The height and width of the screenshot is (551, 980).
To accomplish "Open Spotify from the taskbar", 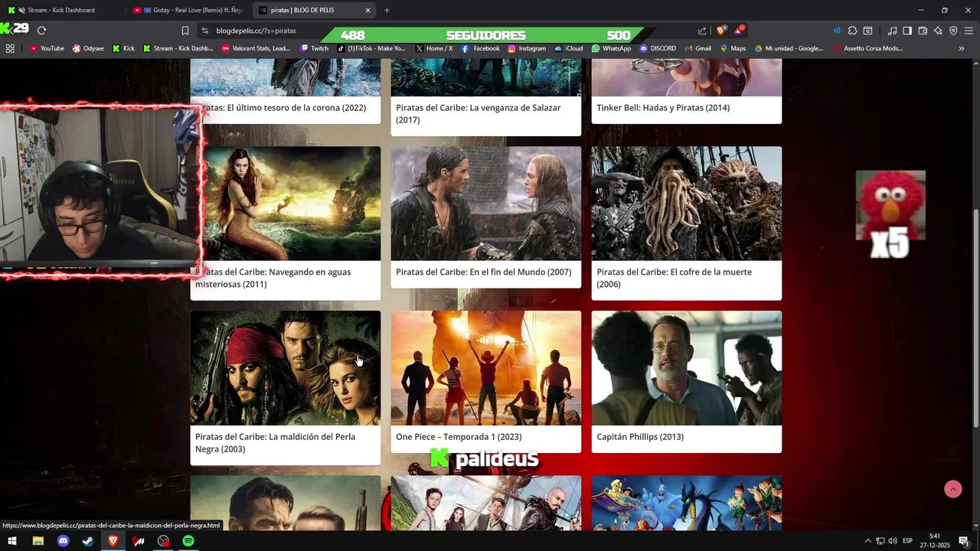I will pos(188,541).
